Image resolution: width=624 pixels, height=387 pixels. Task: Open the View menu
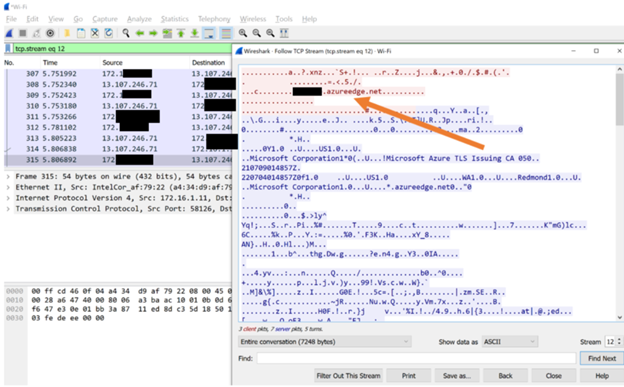point(56,19)
